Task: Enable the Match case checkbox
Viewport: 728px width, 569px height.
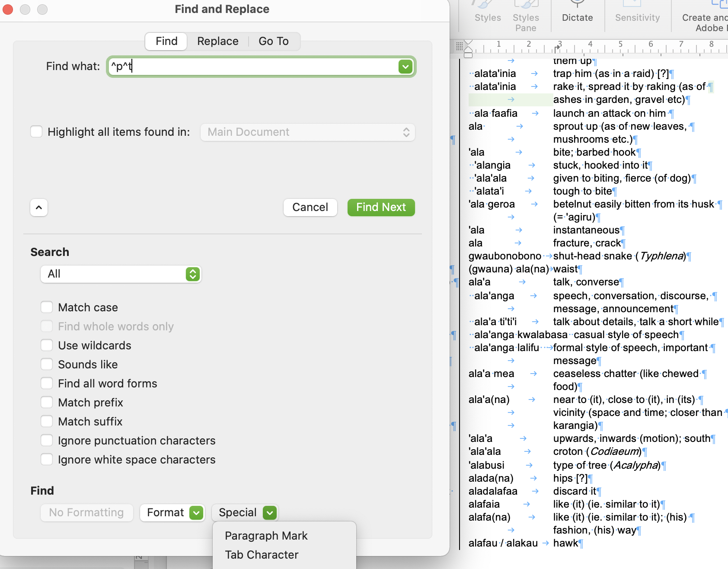Action: pos(47,307)
